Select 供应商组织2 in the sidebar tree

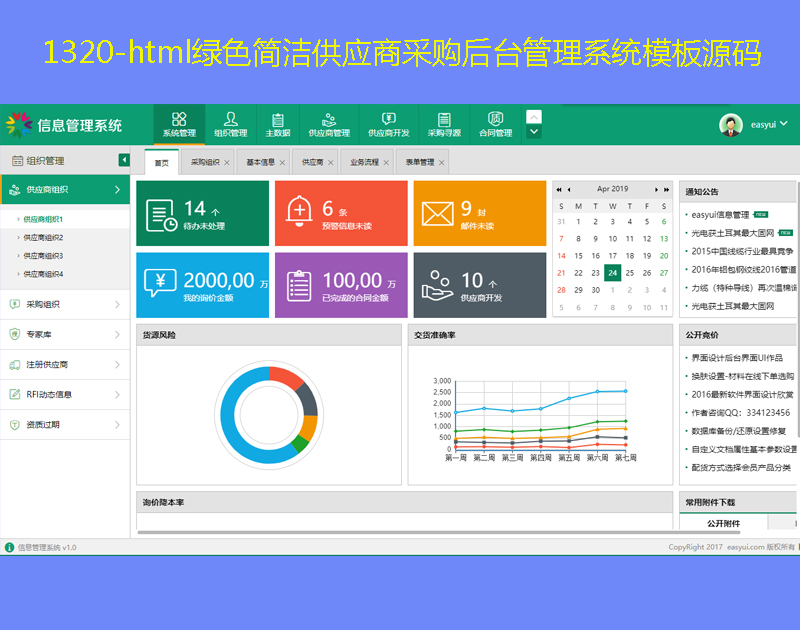pyautogui.click(x=43, y=238)
